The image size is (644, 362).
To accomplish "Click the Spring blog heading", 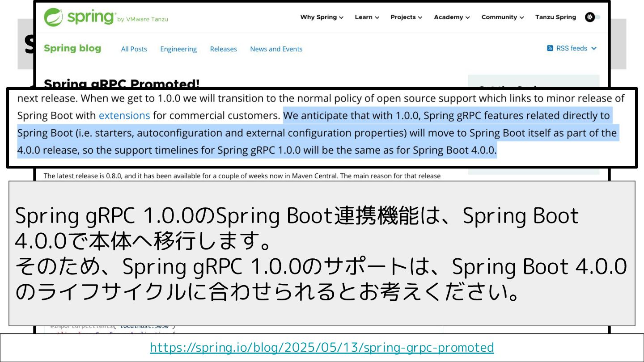I will click(x=72, y=48).
